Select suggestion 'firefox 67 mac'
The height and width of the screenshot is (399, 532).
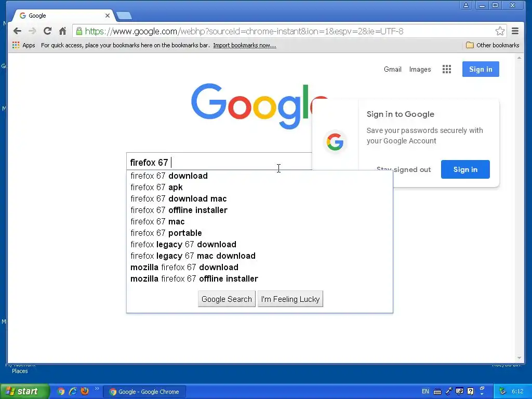pyautogui.click(x=260, y=221)
